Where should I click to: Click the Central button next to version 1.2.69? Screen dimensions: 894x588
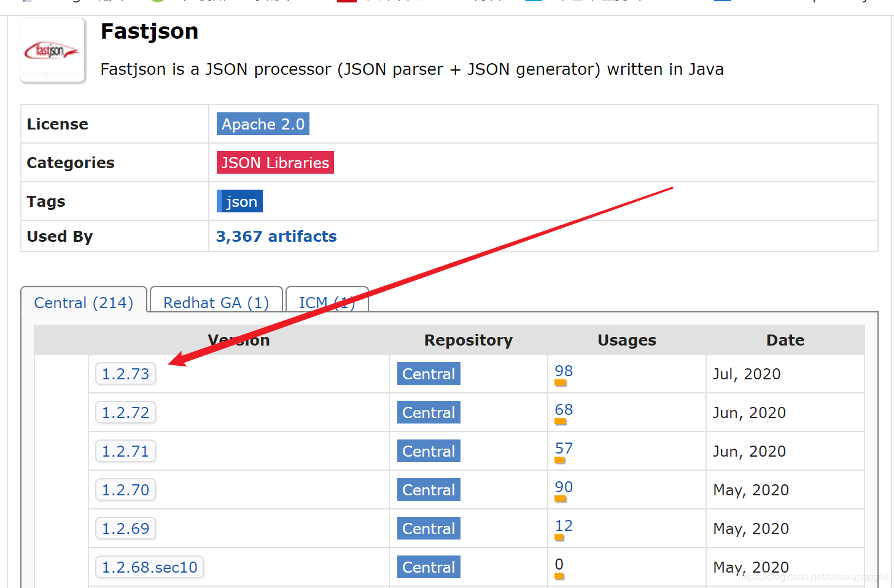point(428,528)
